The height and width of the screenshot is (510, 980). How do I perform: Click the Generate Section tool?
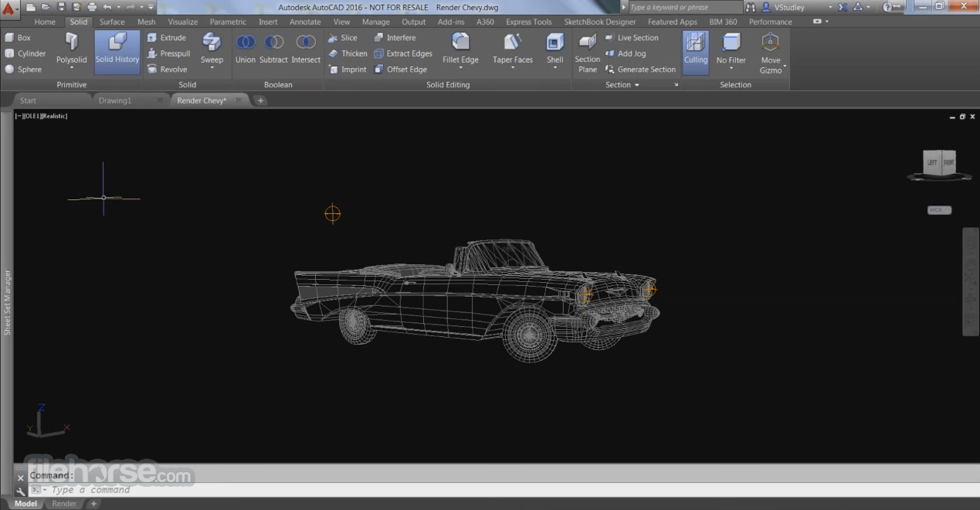coord(639,69)
